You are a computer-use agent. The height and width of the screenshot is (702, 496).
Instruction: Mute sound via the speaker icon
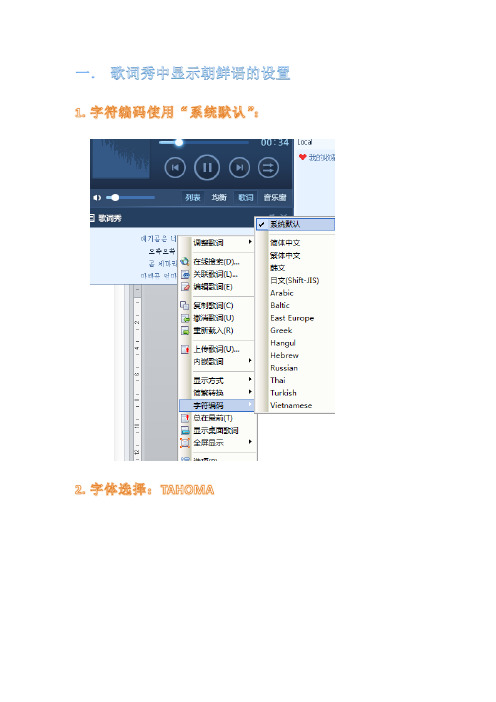point(97,197)
